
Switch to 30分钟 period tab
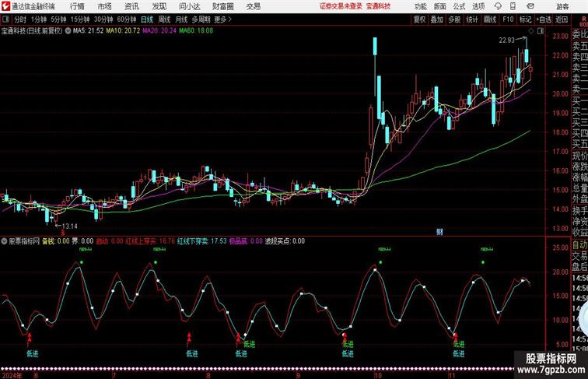pyautogui.click(x=103, y=19)
